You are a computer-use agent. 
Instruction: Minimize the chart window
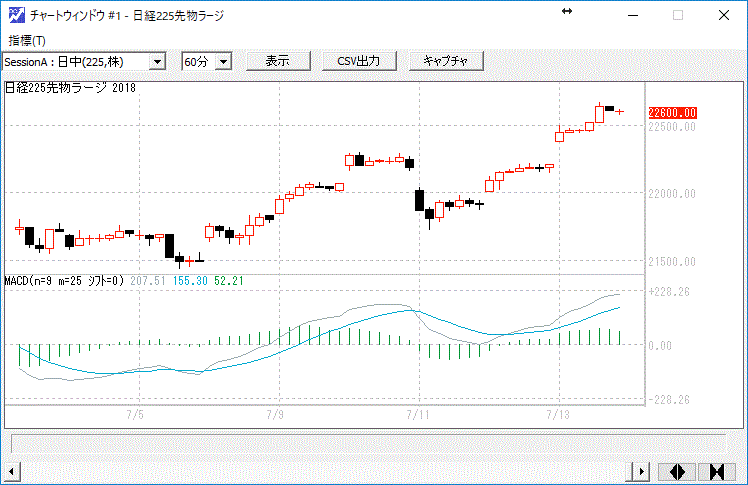click(633, 15)
